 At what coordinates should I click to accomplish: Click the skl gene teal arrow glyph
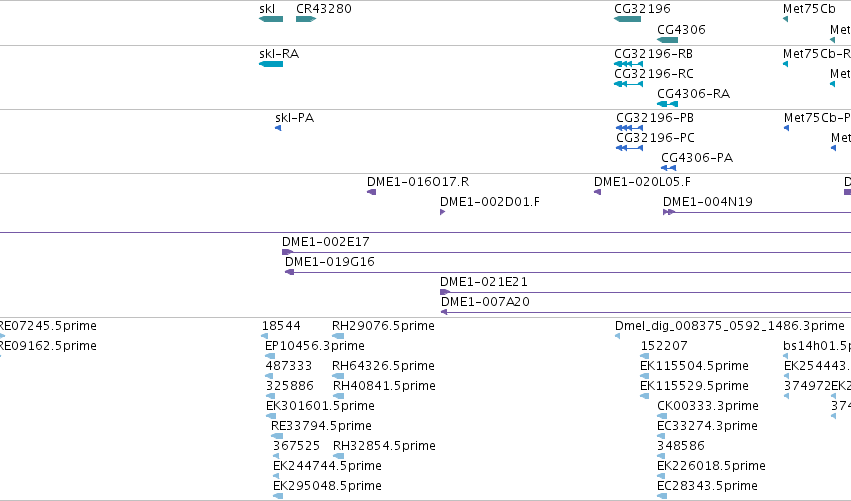[x=271, y=19]
